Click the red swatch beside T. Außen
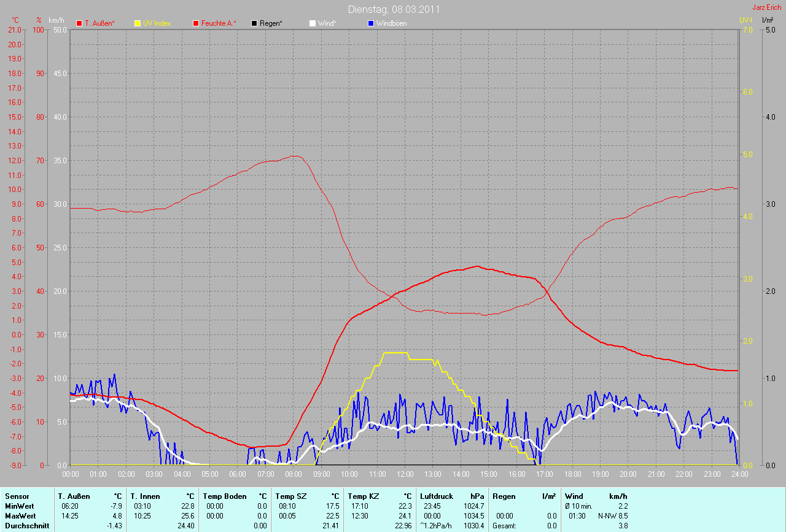Screen dimensions: 786x532 79,23
